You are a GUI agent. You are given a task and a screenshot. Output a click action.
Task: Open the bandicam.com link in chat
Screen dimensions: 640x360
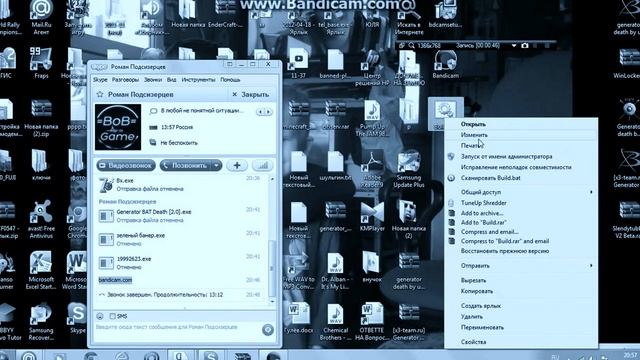tap(115, 280)
